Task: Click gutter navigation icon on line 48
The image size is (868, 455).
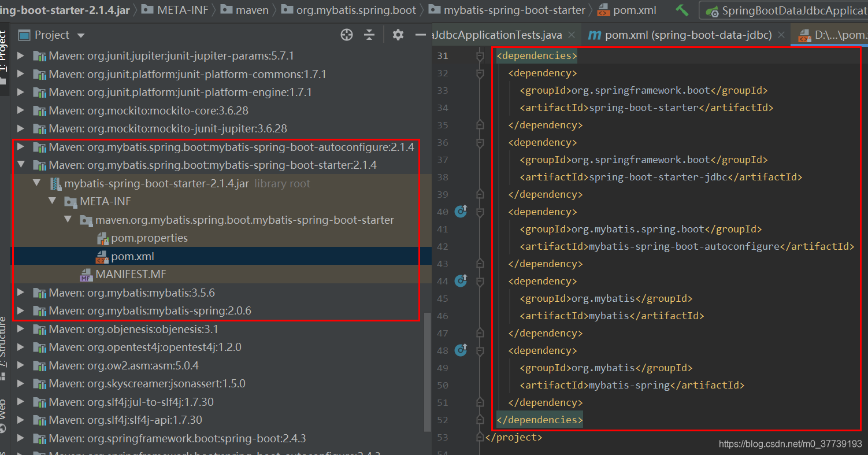Action: click(x=461, y=350)
